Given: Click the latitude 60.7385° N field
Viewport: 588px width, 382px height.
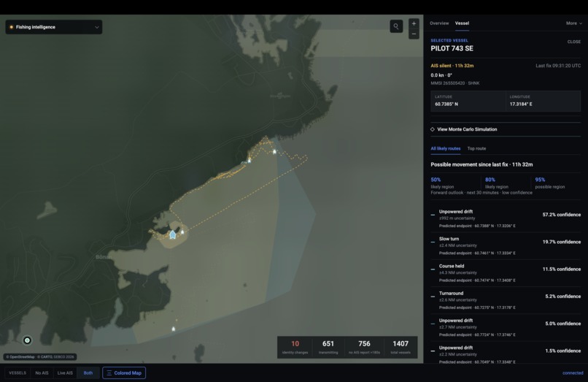Looking at the screenshot, I should point(468,101).
